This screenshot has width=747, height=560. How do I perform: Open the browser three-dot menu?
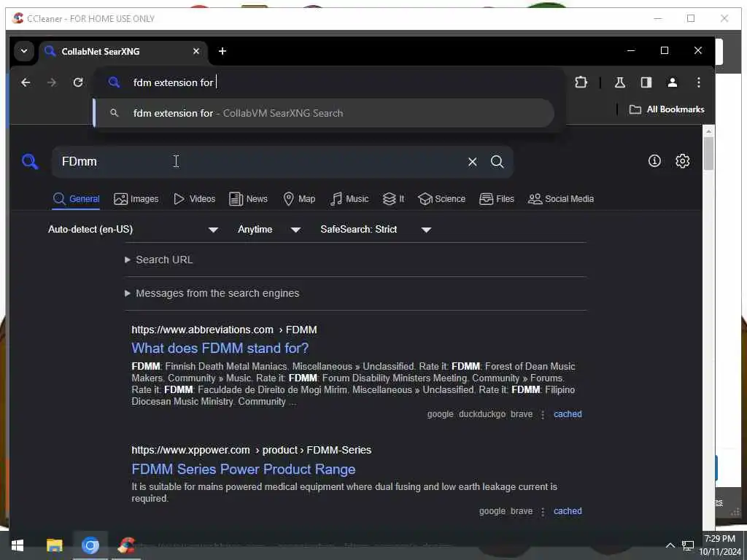click(698, 82)
